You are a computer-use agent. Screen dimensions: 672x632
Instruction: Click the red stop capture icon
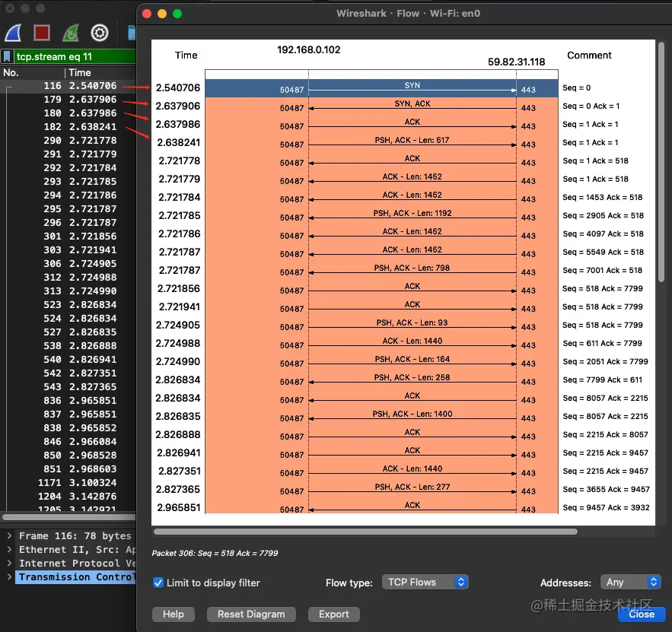click(42, 33)
